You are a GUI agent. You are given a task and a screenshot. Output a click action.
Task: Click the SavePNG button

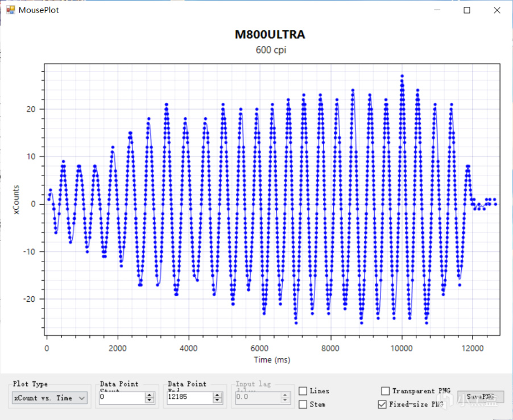480,397
